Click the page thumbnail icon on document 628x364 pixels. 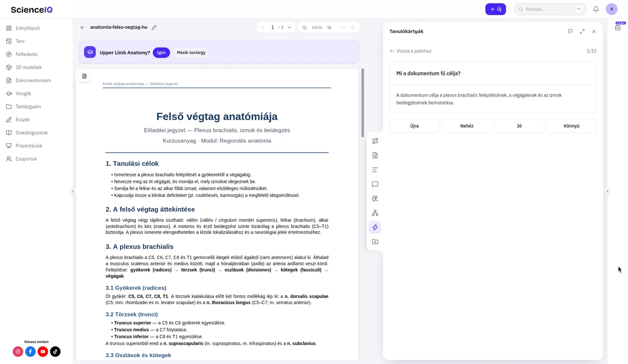click(x=84, y=77)
